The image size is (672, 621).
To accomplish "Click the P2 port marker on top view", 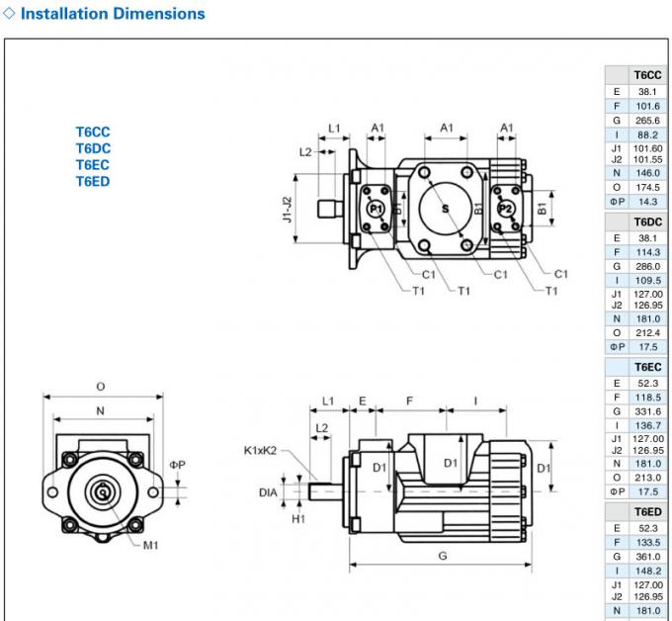I will (506, 209).
